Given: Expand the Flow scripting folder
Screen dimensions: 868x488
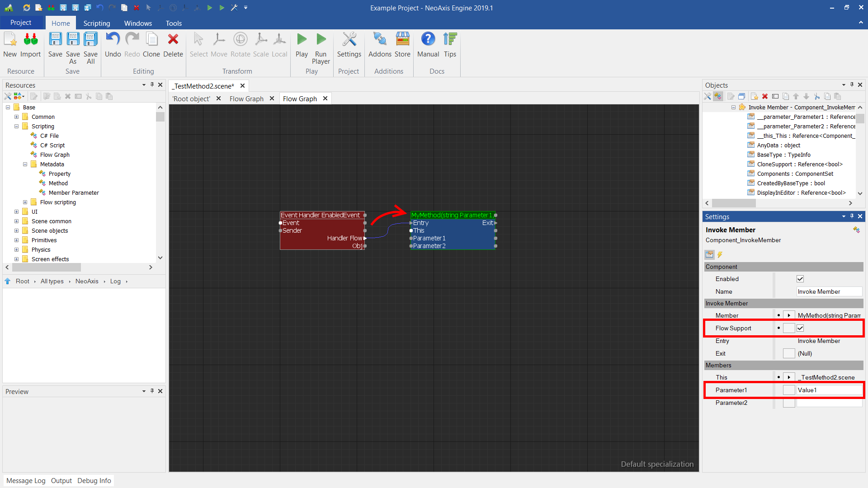Looking at the screenshot, I should pos(25,202).
